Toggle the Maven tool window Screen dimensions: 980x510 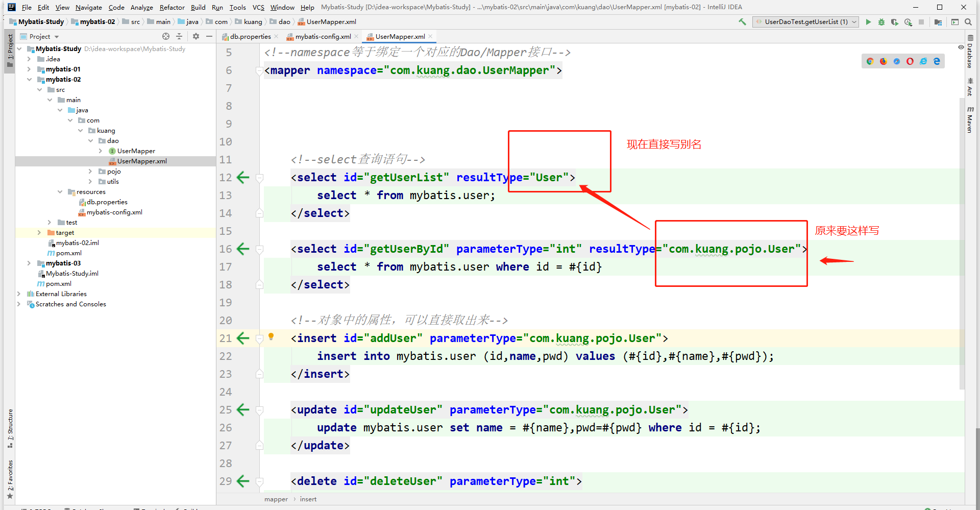(x=970, y=119)
